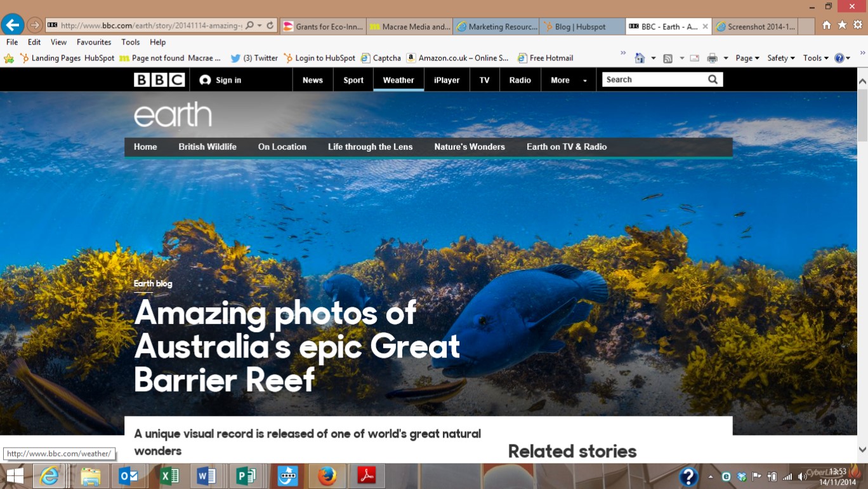This screenshot has width=868, height=489.
Task: Open Windows Start button
Action: point(15,476)
